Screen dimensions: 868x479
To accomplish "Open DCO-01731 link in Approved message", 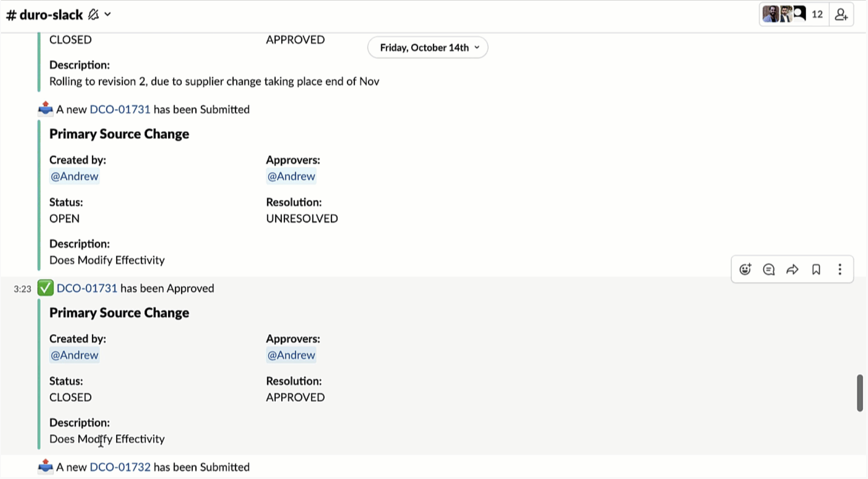I will [87, 288].
